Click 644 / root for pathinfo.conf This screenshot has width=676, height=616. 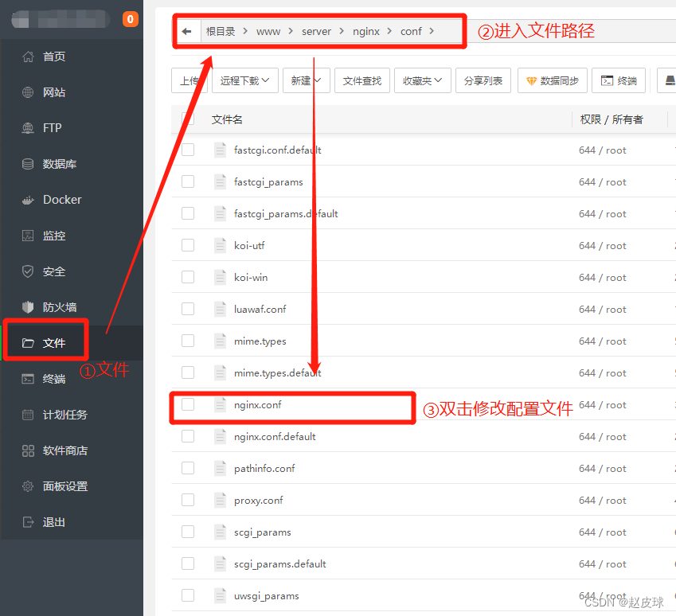(602, 469)
